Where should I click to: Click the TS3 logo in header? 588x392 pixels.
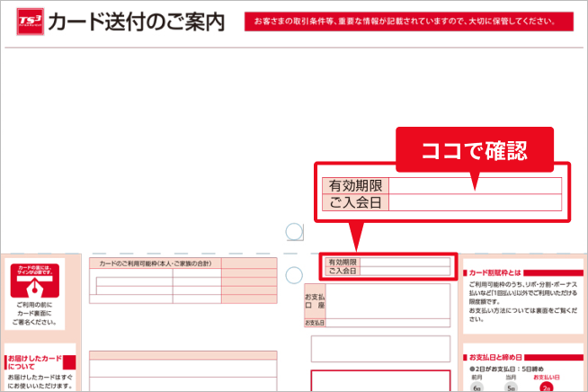pyautogui.click(x=29, y=22)
